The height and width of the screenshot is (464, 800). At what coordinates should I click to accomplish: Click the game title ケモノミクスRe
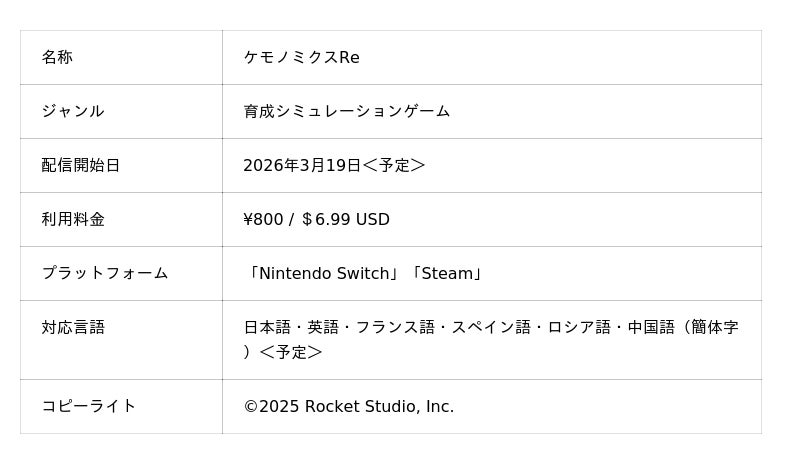(x=301, y=58)
